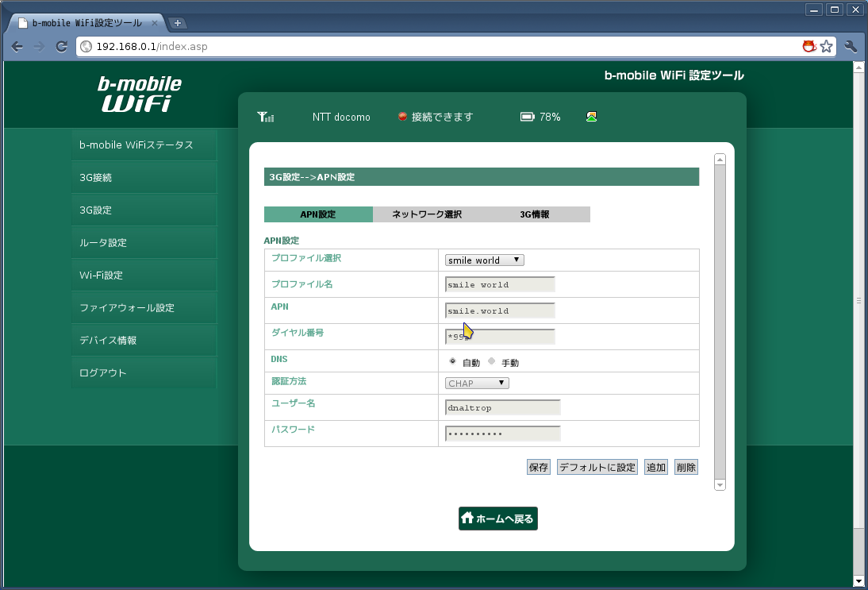Click the b-mobile WiFi logo
This screenshot has height=590, width=868.
point(139,94)
